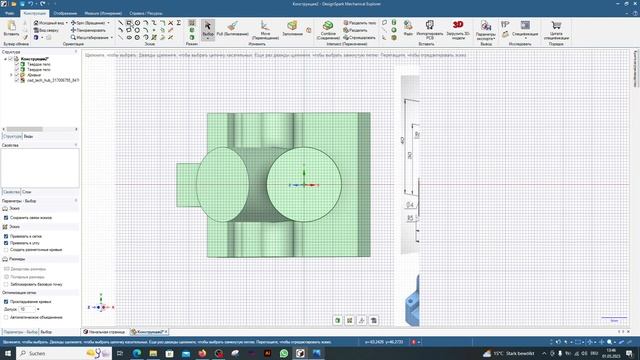Select the Pull (Вытягивание) tool
Screen dimensions: 640x360
coord(232,29)
